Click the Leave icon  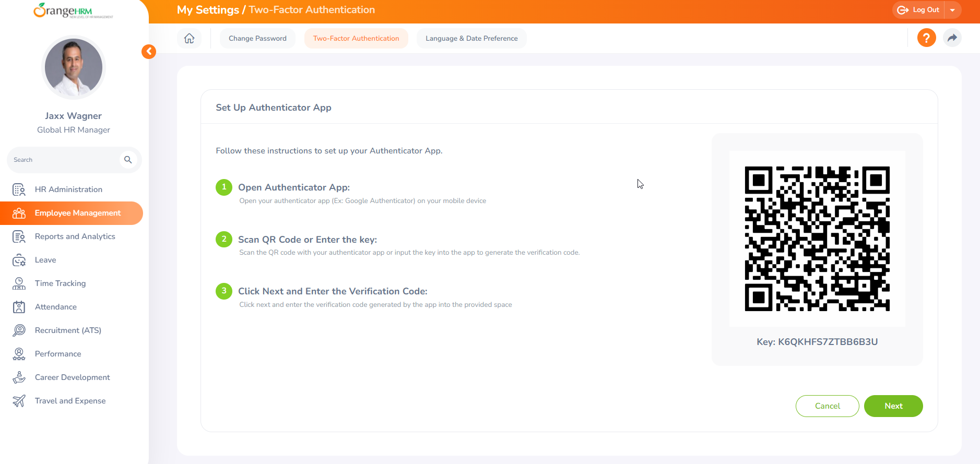pyautogui.click(x=19, y=260)
